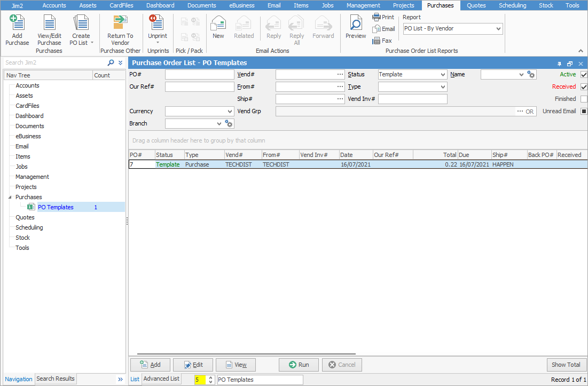Switch to the Search Results tab

(x=56, y=379)
